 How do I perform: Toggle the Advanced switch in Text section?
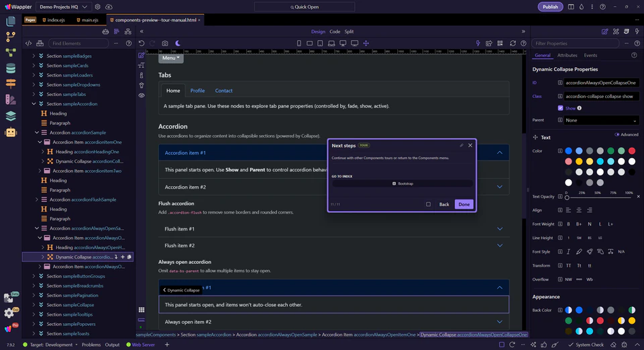pyautogui.click(x=617, y=134)
